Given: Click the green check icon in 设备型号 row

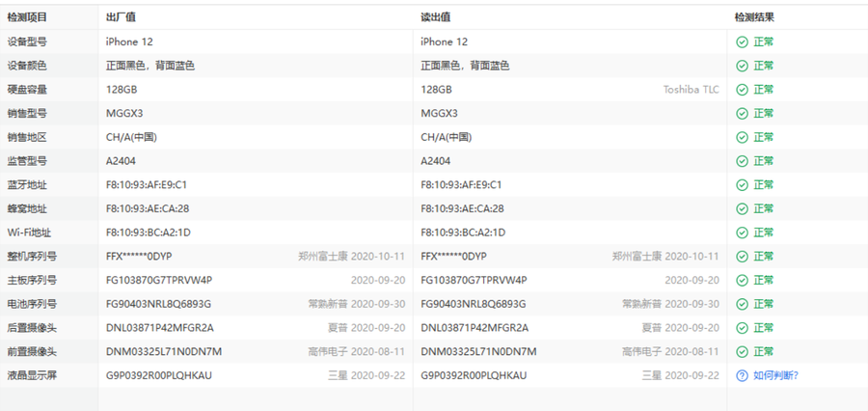Looking at the screenshot, I should pos(742,41).
